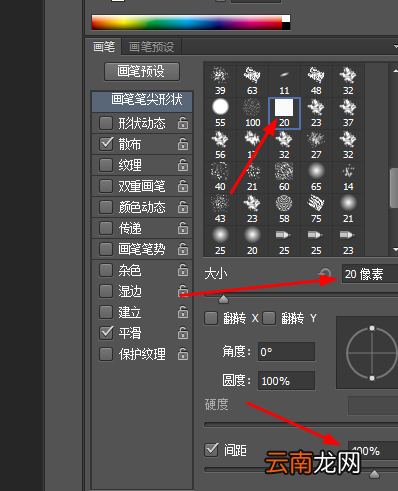Toggle the lock icon for 形状动态

pyautogui.click(x=183, y=123)
